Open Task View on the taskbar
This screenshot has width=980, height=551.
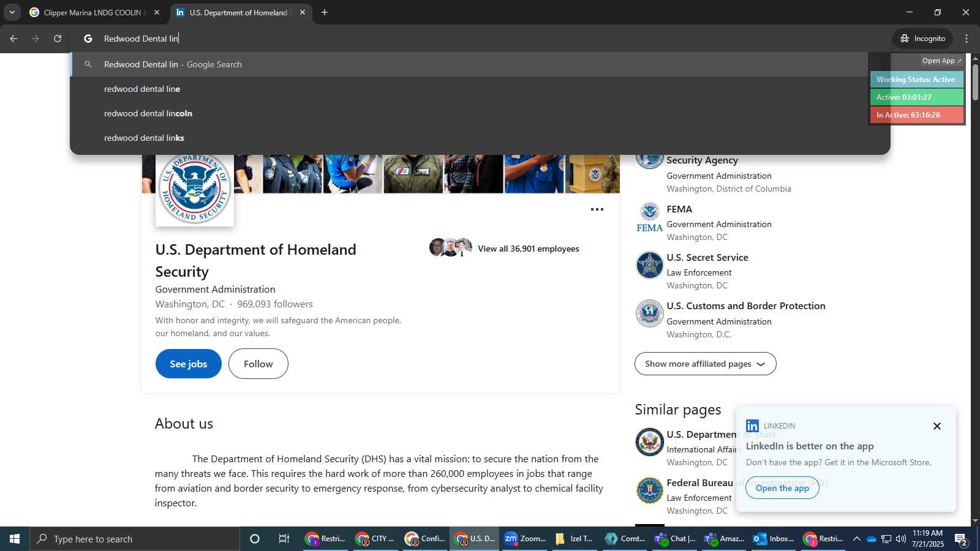pos(284,539)
